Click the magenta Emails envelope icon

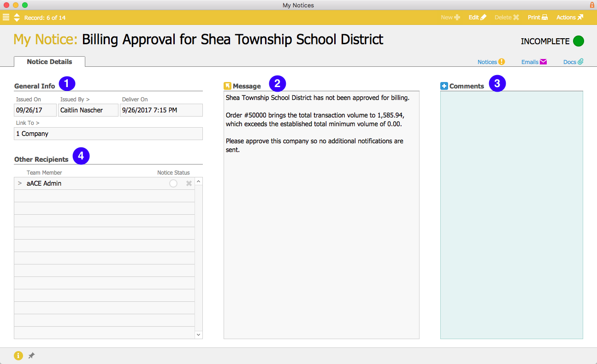pos(543,62)
